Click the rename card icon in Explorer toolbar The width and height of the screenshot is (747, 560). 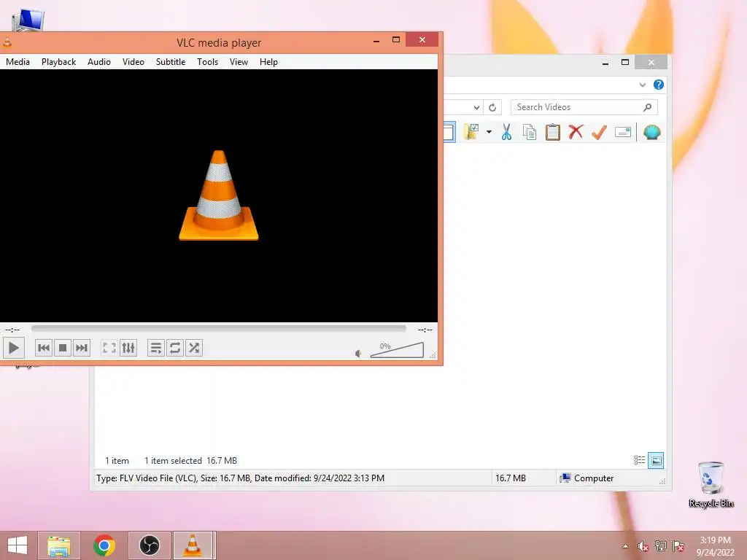(x=623, y=132)
